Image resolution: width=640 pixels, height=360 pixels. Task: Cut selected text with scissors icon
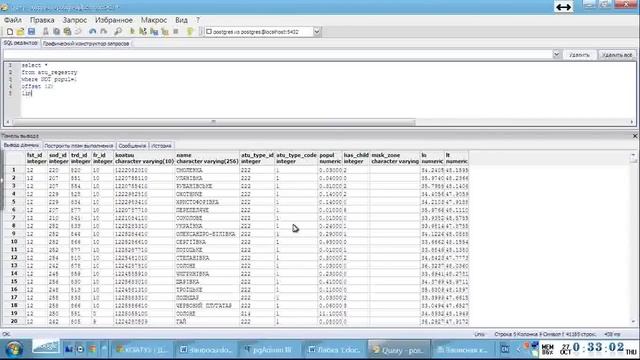46,31
